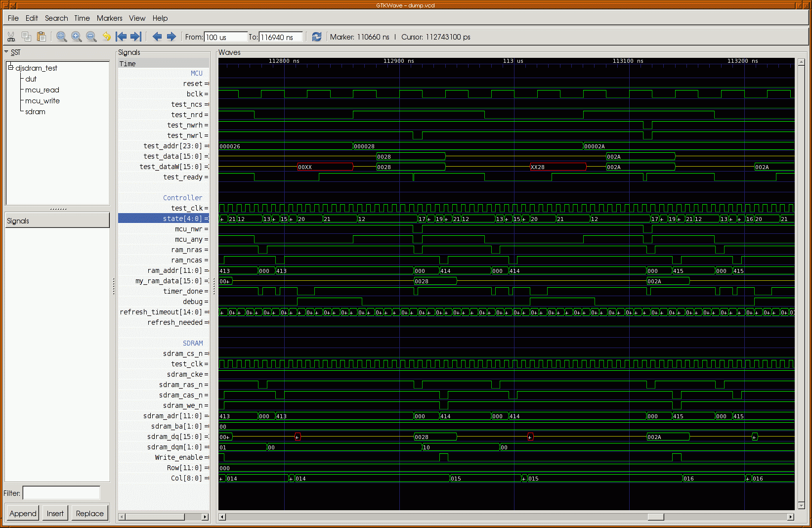Screen dimensions: 812x528
Task: Click the SDRAM group comment
Action: [x=193, y=343]
